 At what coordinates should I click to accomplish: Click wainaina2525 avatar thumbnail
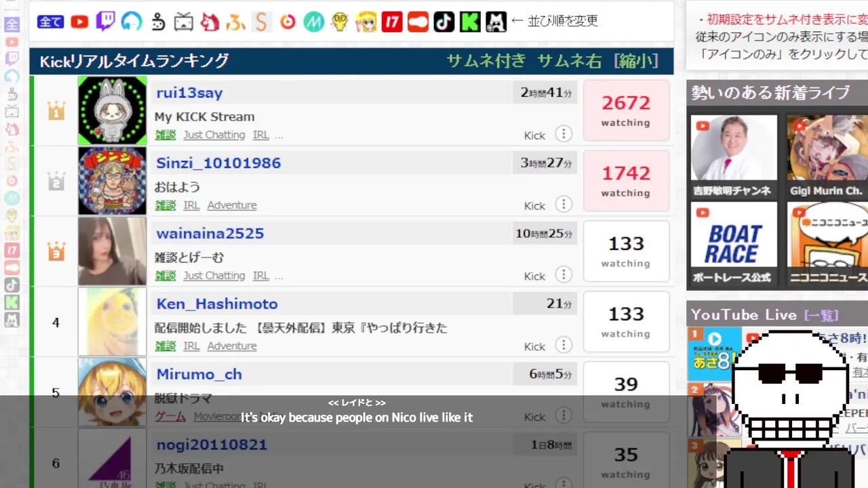click(112, 251)
